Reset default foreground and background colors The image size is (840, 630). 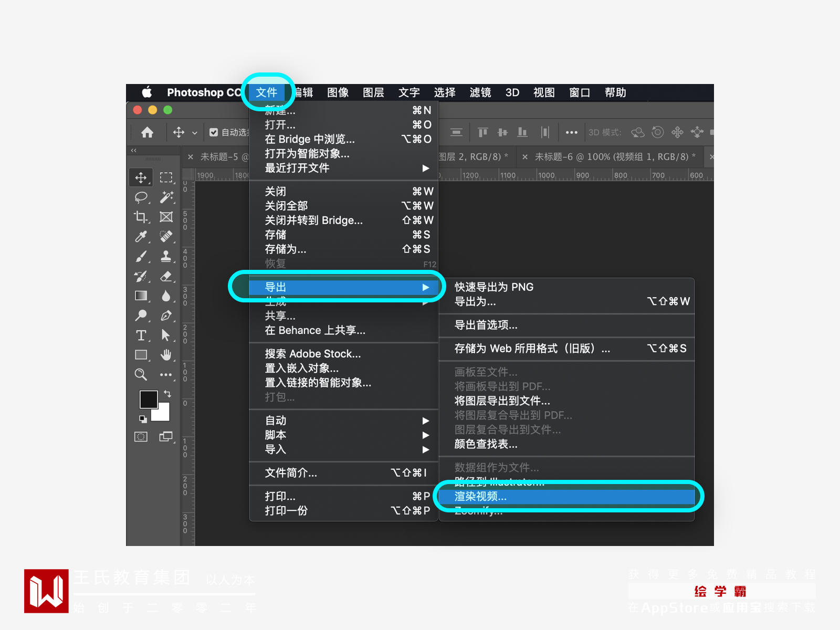(143, 419)
